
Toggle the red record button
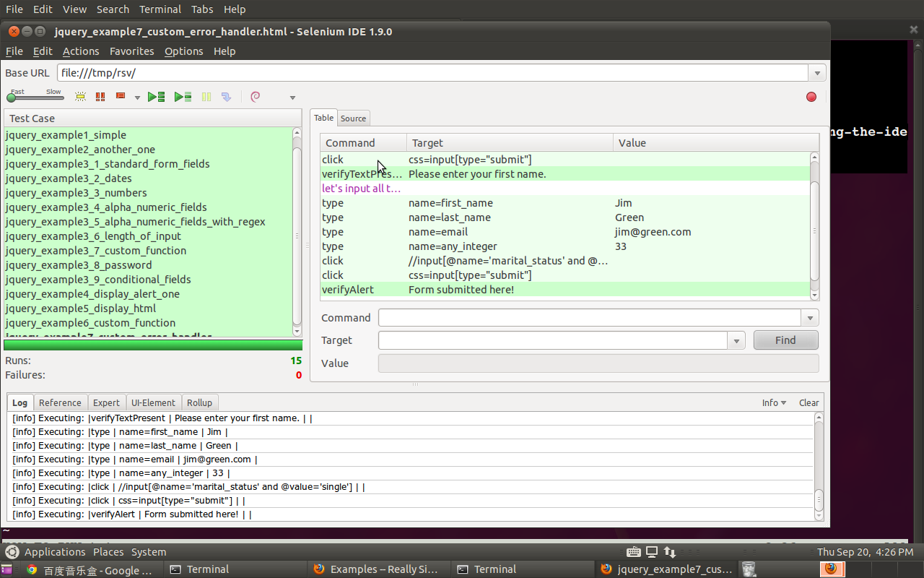pos(811,97)
